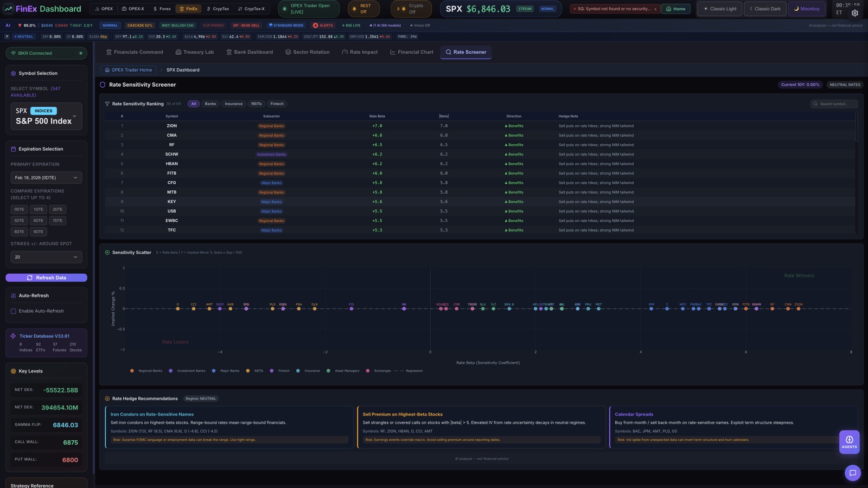Expand the Strikes around spot selector
Screen dimensions: 868x488
pyautogui.click(x=46, y=256)
